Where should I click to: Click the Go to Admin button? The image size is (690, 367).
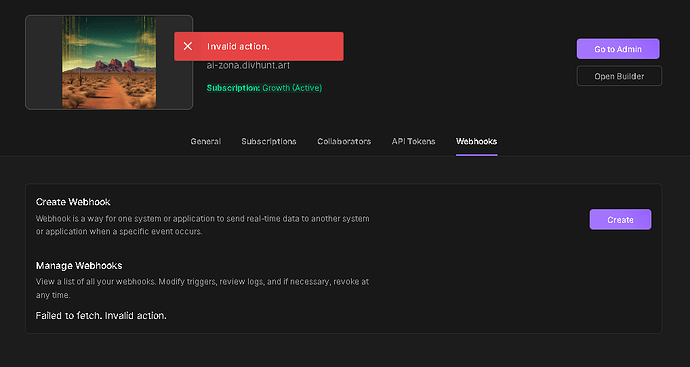click(618, 49)
